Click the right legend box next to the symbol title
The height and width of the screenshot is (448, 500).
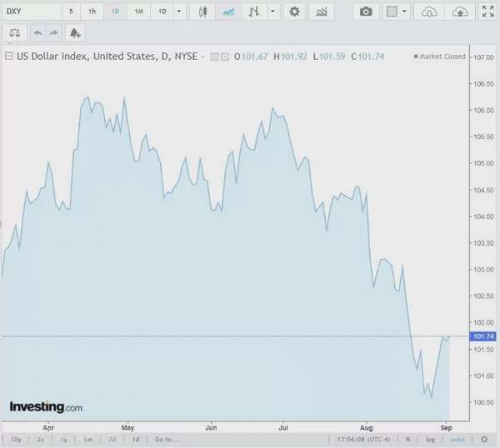point(225,57)
